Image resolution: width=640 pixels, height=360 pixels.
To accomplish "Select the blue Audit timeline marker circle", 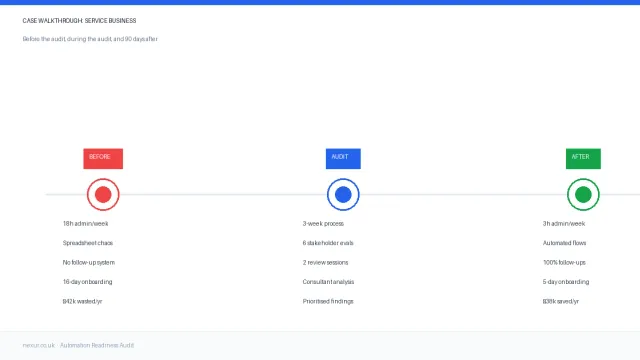I will click(343, 194).
